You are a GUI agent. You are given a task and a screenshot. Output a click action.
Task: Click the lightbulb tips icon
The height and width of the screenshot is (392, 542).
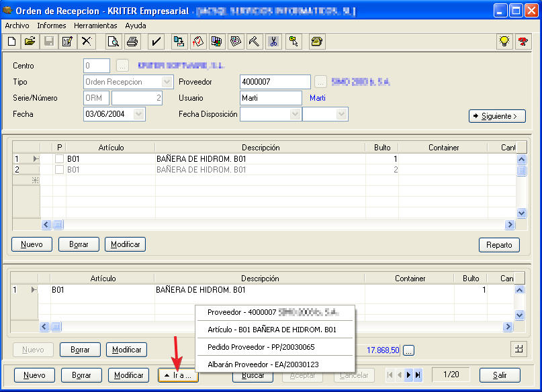(x=504, y=42)
